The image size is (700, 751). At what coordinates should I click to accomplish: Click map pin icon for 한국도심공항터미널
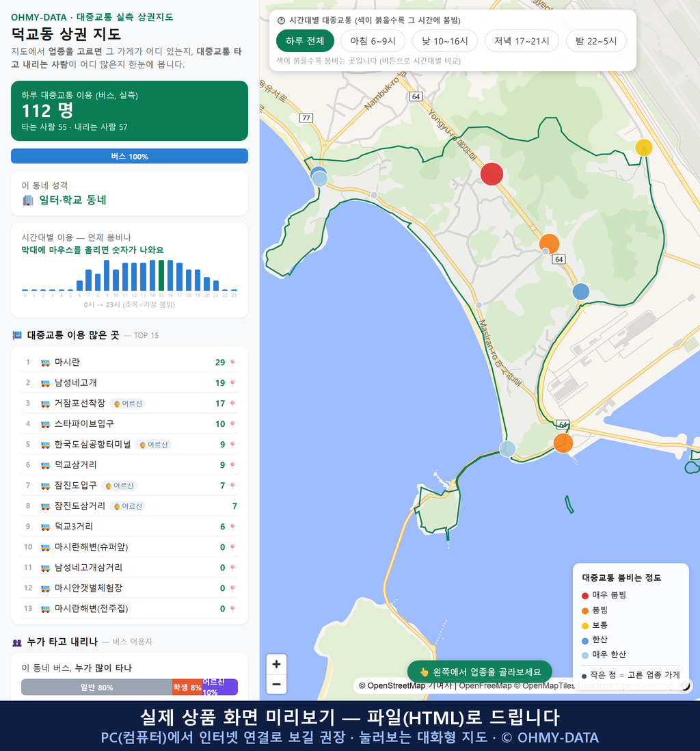232,445
